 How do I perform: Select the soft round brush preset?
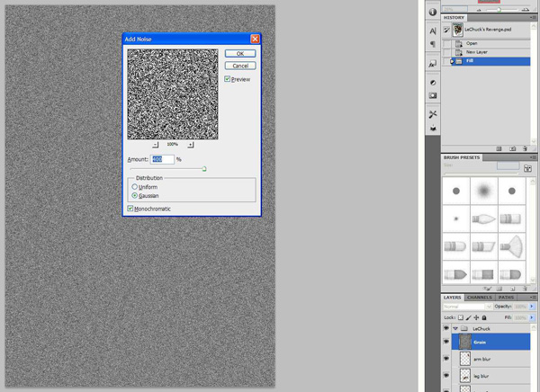483,191
